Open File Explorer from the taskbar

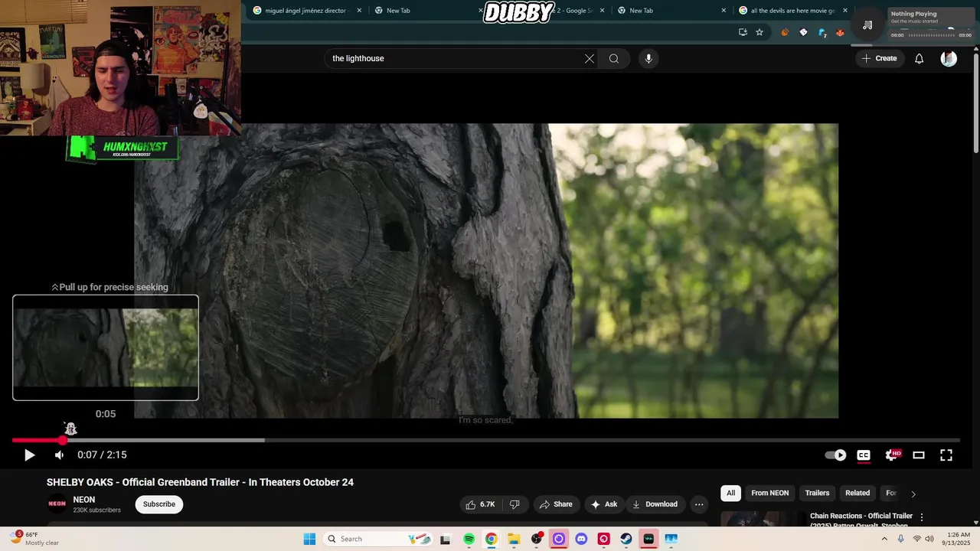tap(514, 539)
